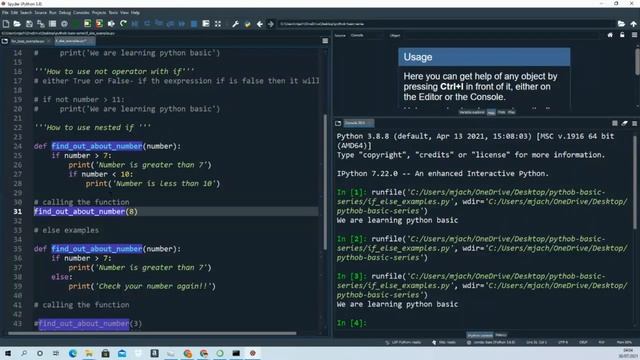This screenshot has width=640, height=360.
Task: Go to Help pane home page
Action: pos(610,35)
